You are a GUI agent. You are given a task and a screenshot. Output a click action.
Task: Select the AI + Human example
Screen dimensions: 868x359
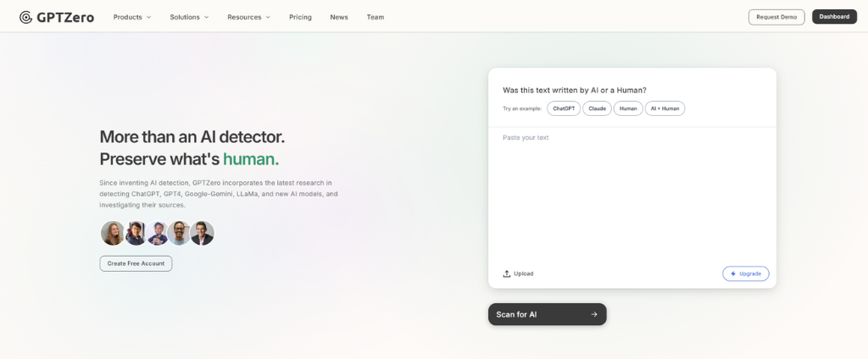pos(665,108)
